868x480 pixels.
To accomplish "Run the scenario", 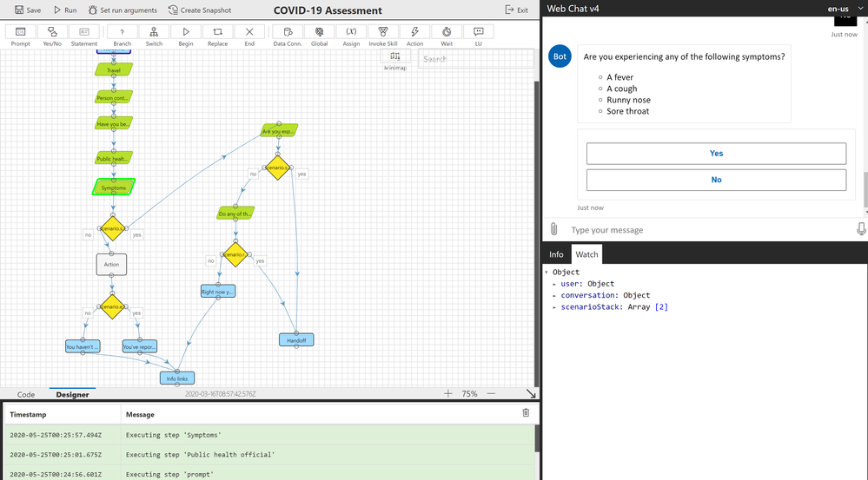I will coord(65,10).
